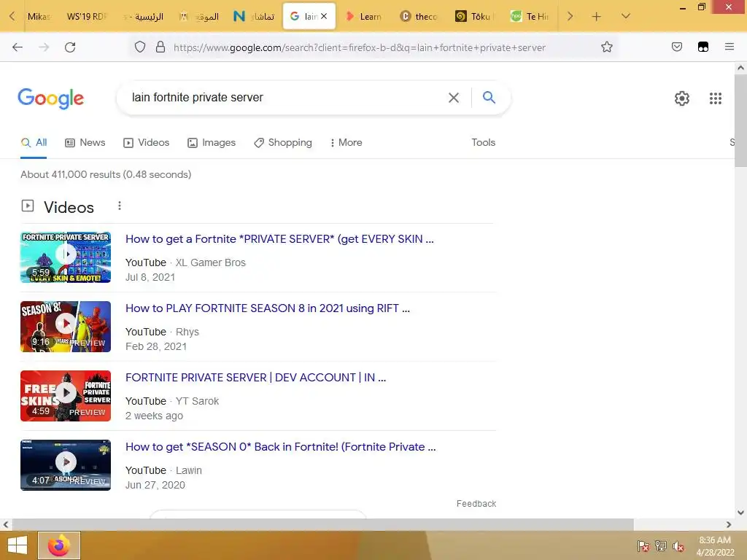Click the vertical scrollbar thumb
The image size is (747, 560).
740,120
